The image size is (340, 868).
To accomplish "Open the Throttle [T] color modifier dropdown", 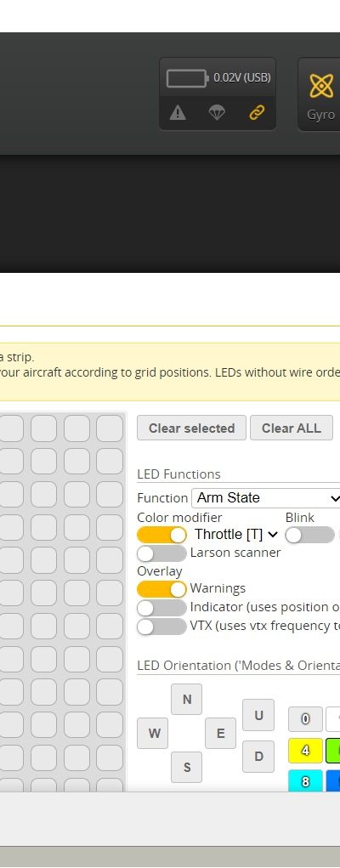I will click(235, 534).
